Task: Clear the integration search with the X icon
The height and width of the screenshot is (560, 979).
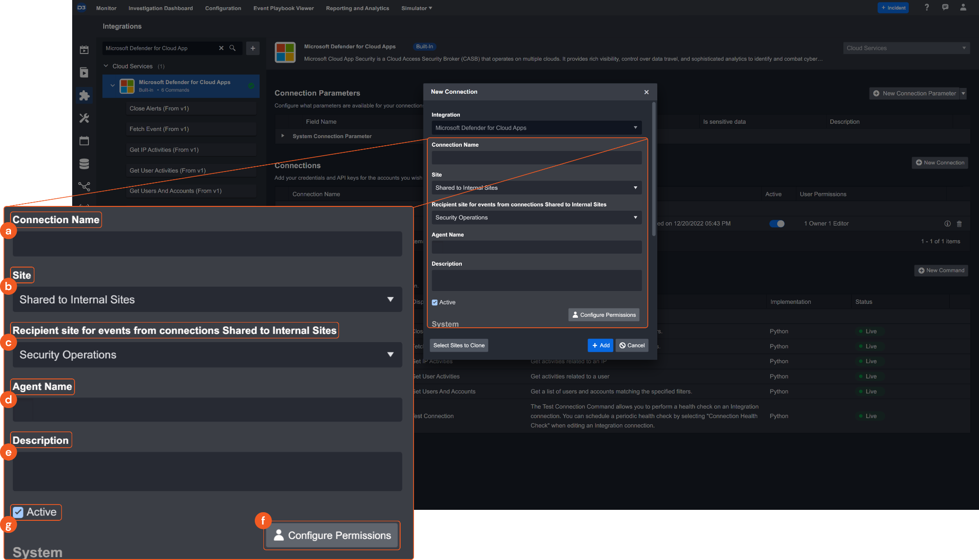Action: click(221, 48)
